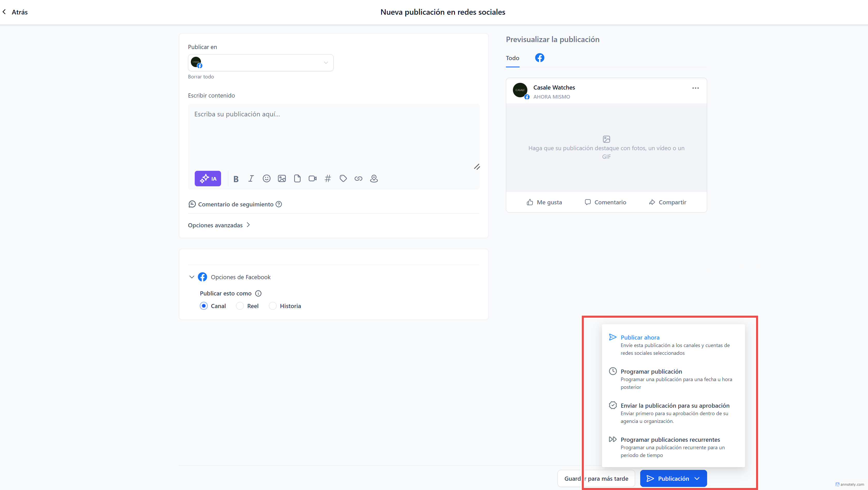The width and height of the screenshot is (868, 490).
Task: Apply italic formatting to text
Action: pyautogui.click(x=251, y=179)
